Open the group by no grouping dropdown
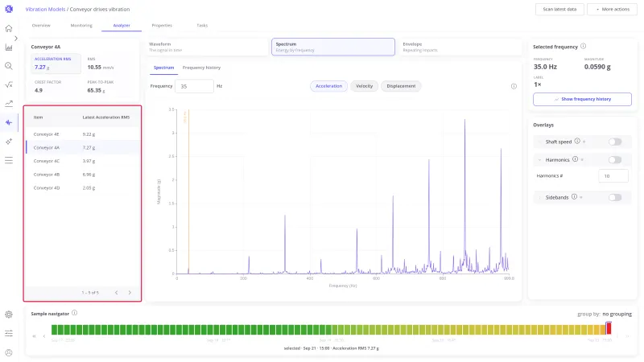This screenshot has width=644, height=362. point(617,314)
